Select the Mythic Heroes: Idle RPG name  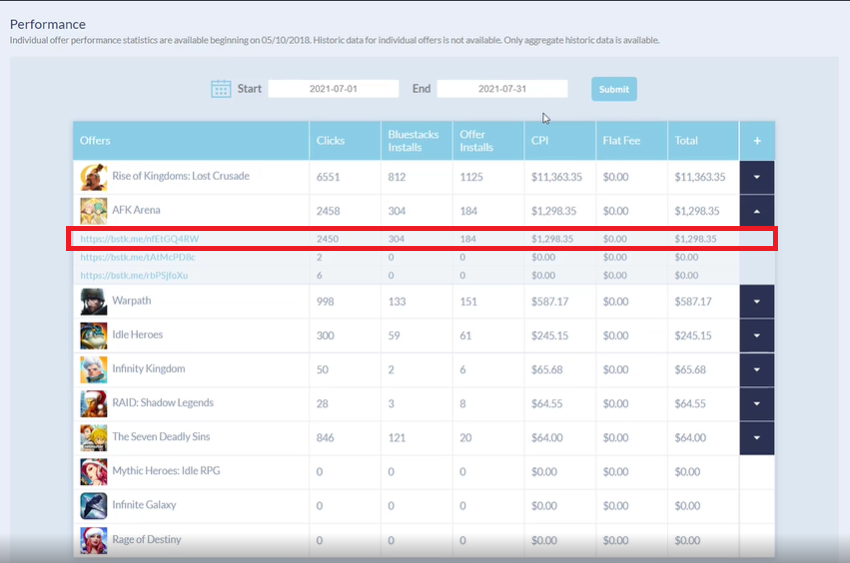click(166, 471)
